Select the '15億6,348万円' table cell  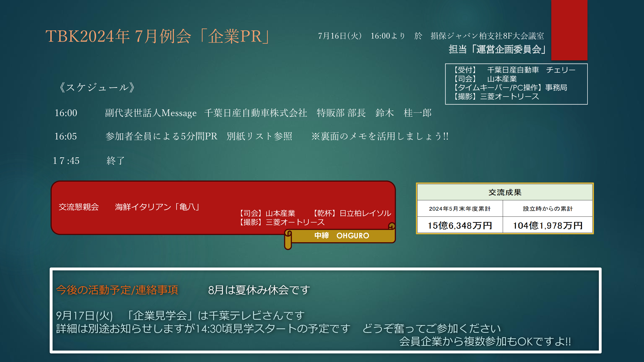point(460,226)
